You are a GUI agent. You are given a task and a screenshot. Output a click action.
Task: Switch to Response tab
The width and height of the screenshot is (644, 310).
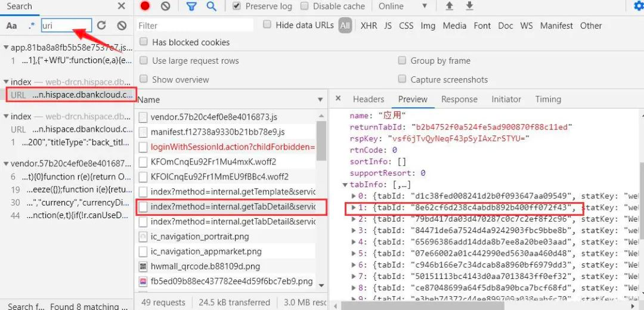point(459,100)
